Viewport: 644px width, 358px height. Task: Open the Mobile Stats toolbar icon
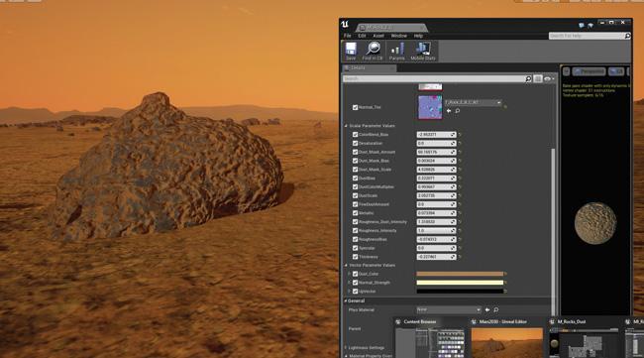point(423,51)
